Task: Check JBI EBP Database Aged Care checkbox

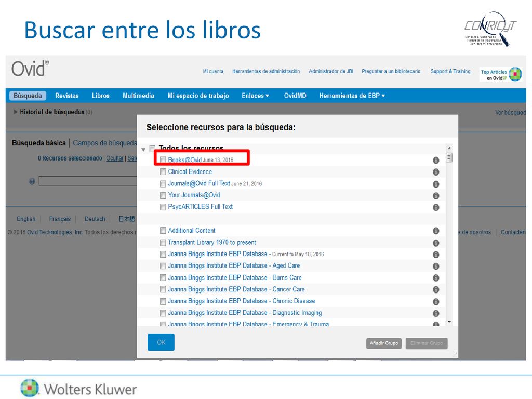Action: click(163, 266)
